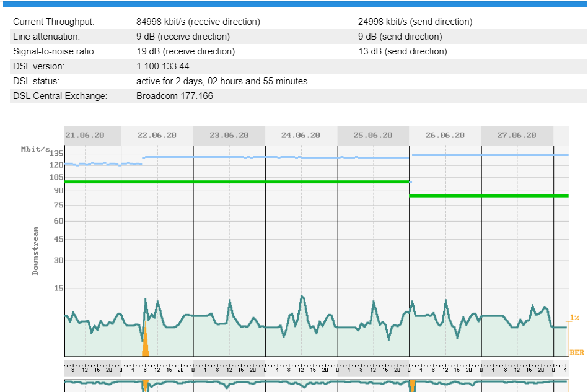Click the DSL status uptime text
The width and height of the screenshot is (588, 392).
pos(221,81)
